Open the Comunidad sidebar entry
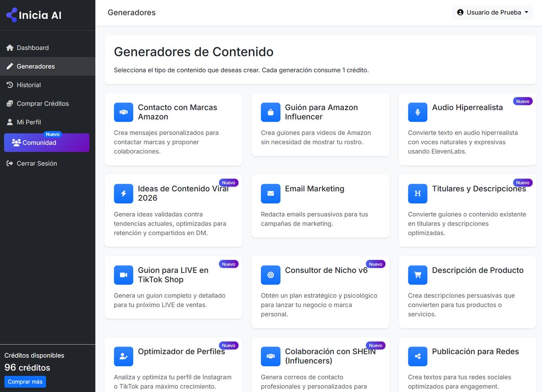542x392 pixels. (x=47, y=143)
